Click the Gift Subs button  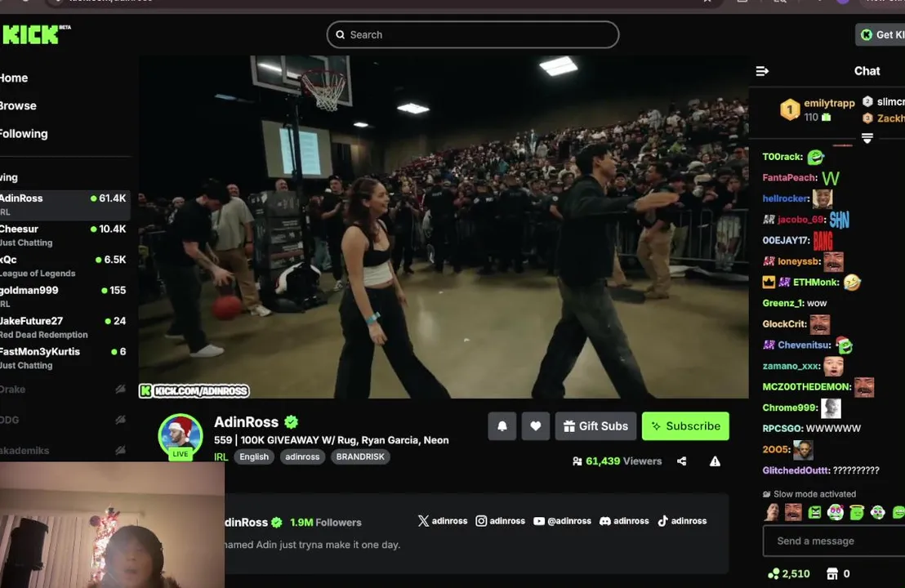(x=595, y=425)
